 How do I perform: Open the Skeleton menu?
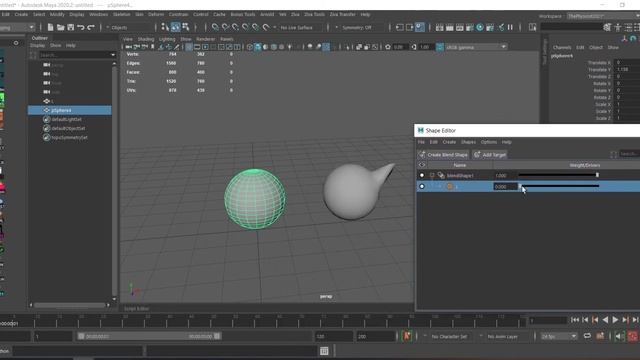pos(121,14)
